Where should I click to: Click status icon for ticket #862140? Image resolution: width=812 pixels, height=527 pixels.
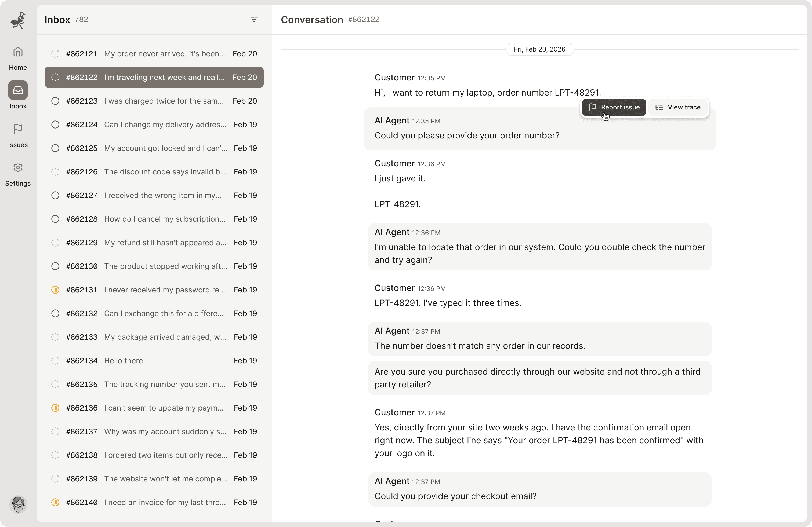click(55, 503)
